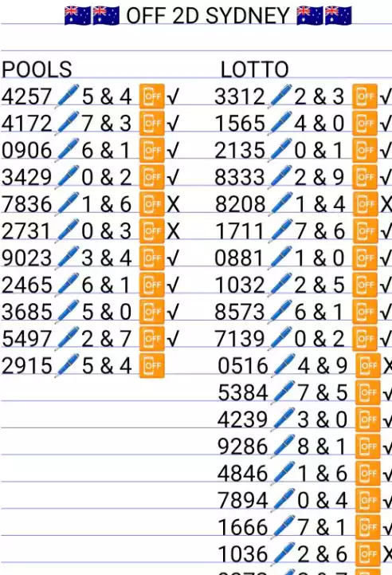This screenshot has height=575, width=392.
Task: Click the first Australian flag left of title
Action: point(77,16)
